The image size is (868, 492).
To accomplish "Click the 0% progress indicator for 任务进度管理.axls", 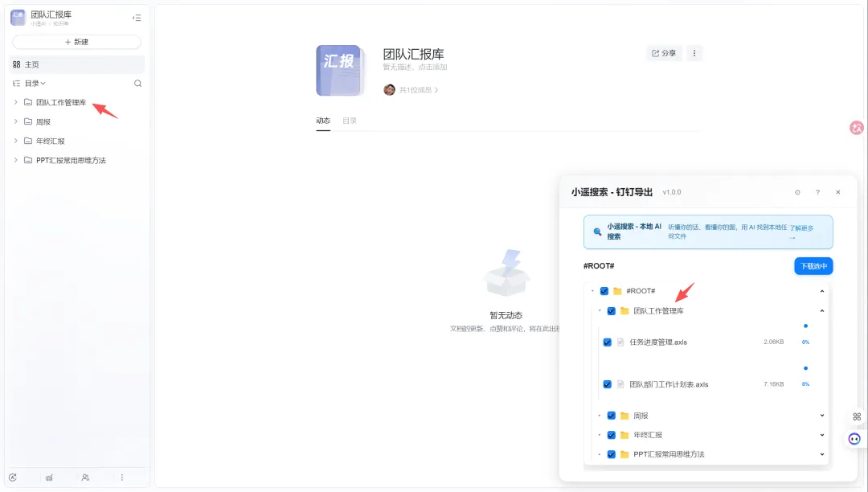I will (805, 342).
